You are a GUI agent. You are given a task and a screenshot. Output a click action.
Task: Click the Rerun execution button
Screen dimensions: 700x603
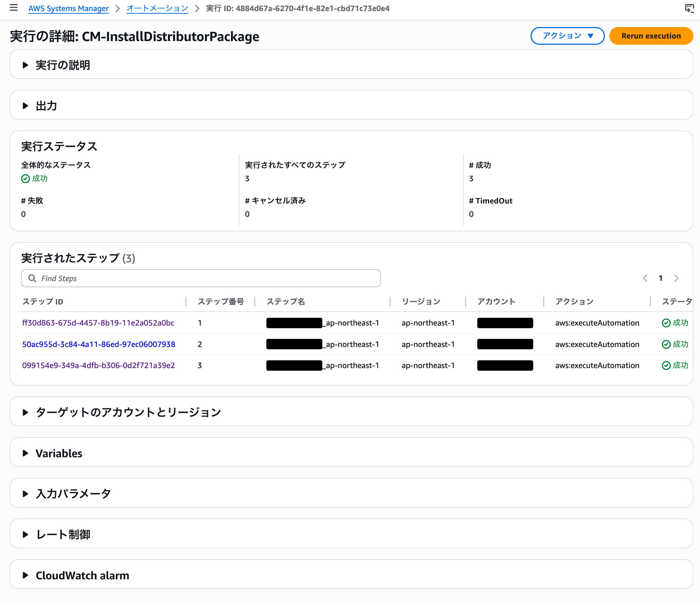coord(651,36)
